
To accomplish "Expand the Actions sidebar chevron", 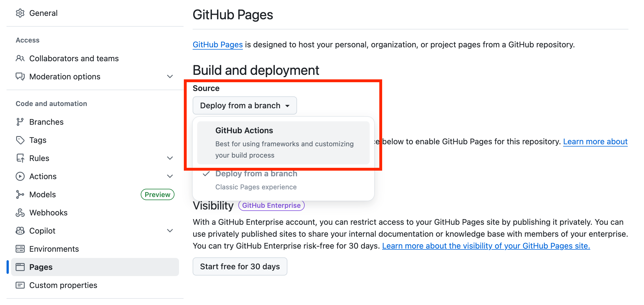I will pos(170,176).
